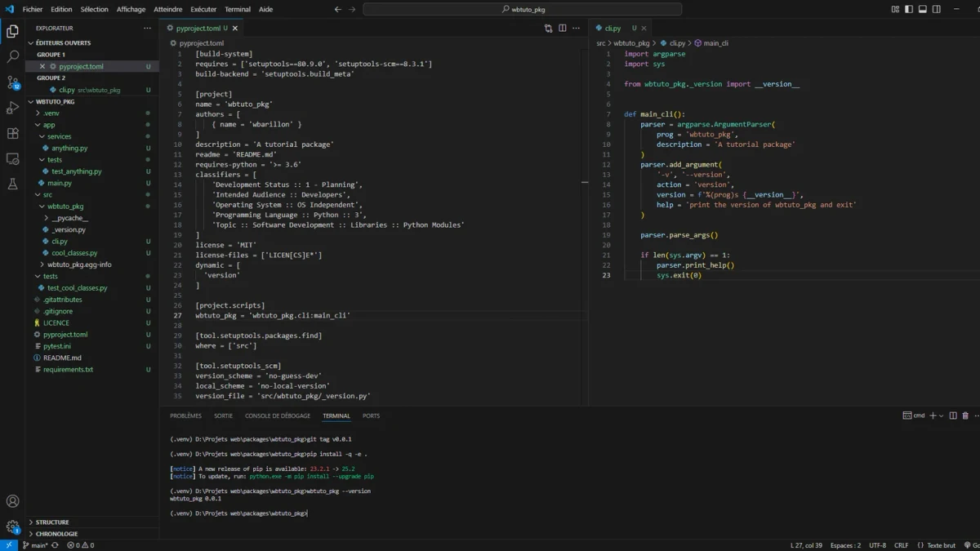Split the pyproject.toml editor to the right

(563, 28)
